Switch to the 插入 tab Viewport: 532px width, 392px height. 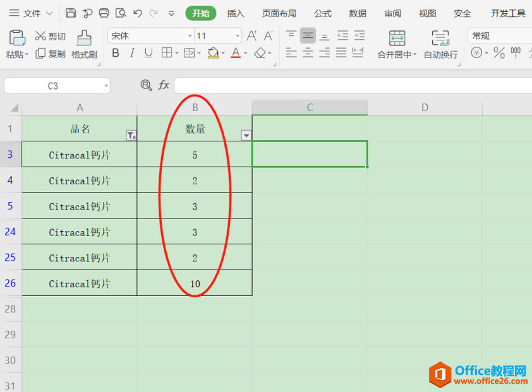(x=236, y=13)
